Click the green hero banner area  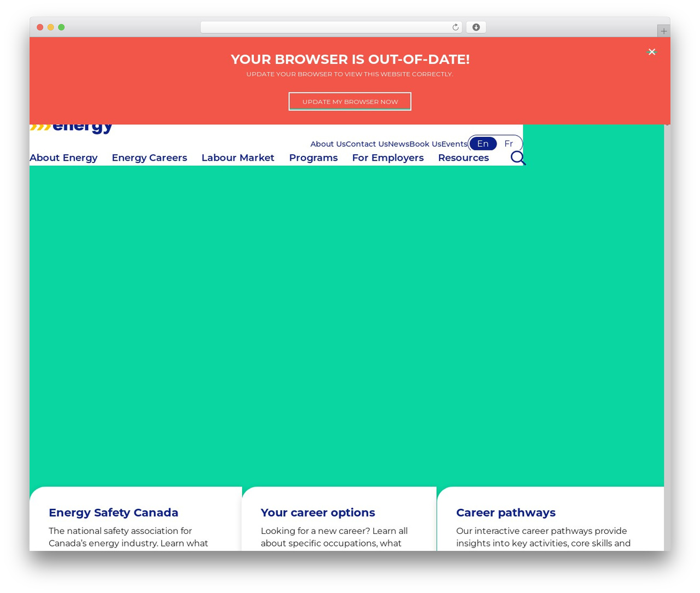pyautogui.click(x=347, y=325)
